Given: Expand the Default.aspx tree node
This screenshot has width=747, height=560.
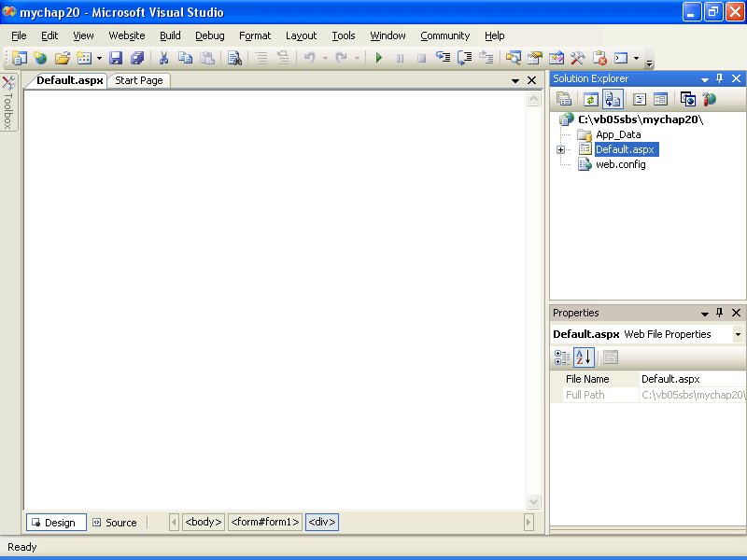Looking at the screenshot, I should 561,149.
